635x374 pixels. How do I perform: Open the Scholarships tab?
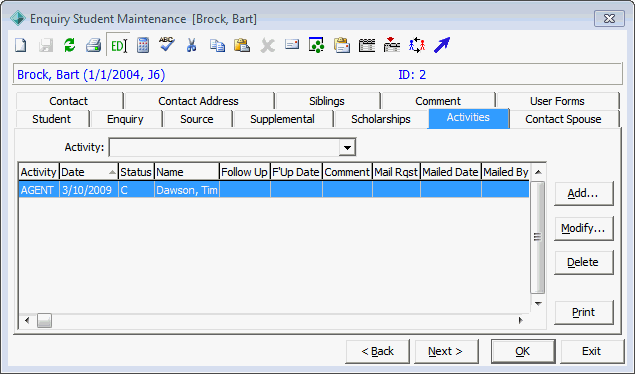tap(381, 119)
